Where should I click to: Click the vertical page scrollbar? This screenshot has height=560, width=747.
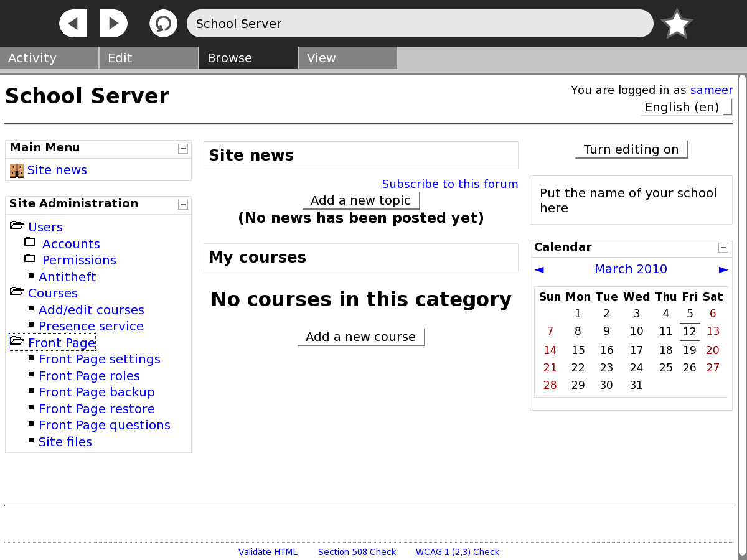tap(741, 311)
